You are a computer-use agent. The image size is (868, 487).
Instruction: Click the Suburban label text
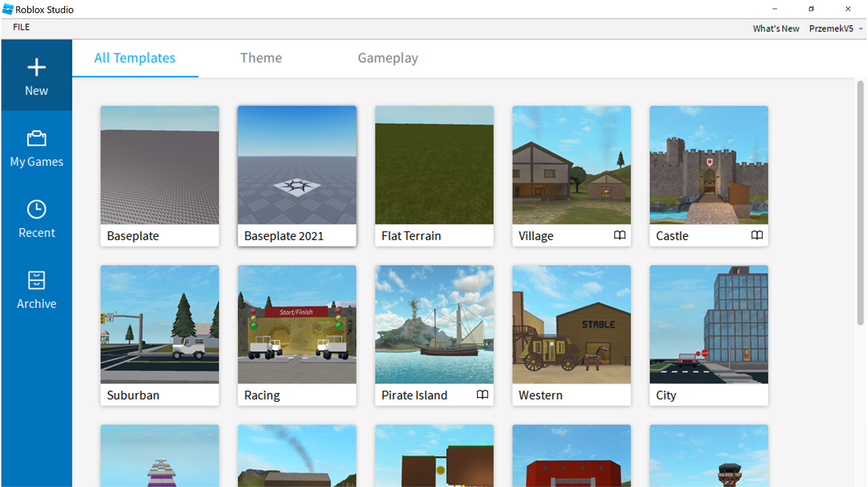133,395
